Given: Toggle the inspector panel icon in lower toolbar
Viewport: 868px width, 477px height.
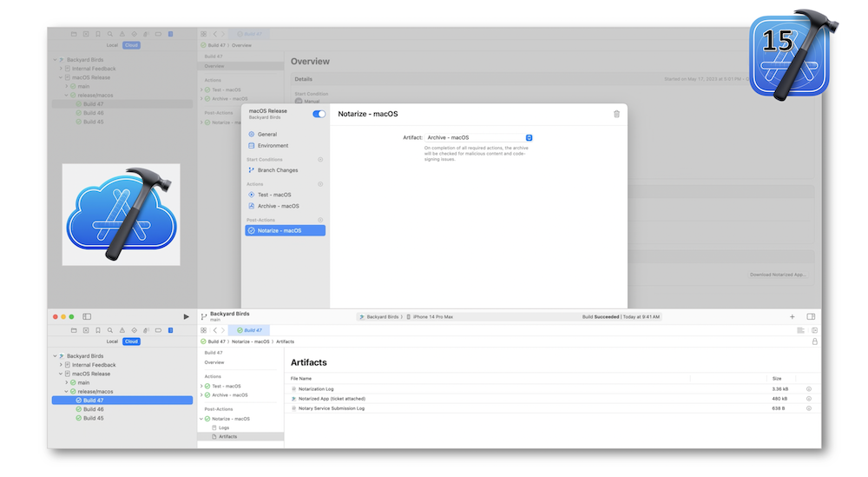Looking at the screenshot, I should click(811, 317).
